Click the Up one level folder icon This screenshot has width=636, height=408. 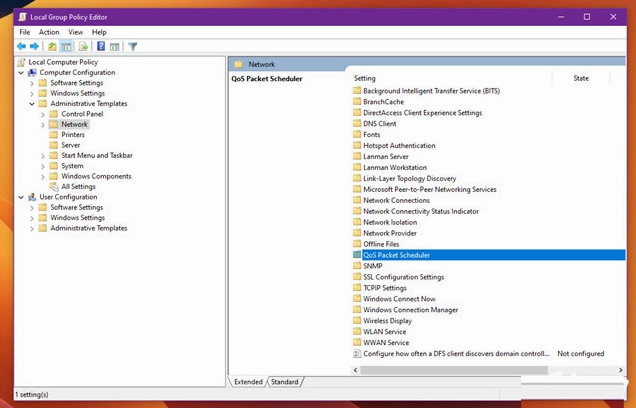pyautogui.click(x=52, y=47)
